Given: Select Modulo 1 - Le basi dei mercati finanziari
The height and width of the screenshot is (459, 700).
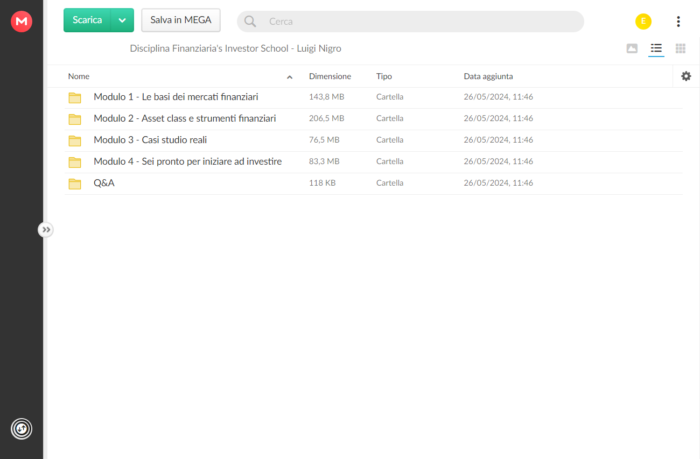Looking at the screenshot, I should click(x=176, y=97).
